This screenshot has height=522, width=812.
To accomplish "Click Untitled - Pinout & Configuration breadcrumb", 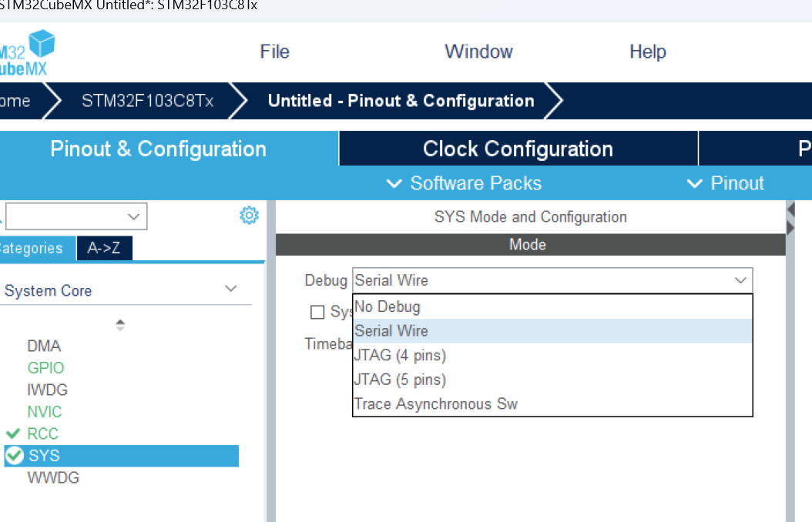I will click(401, 101).
